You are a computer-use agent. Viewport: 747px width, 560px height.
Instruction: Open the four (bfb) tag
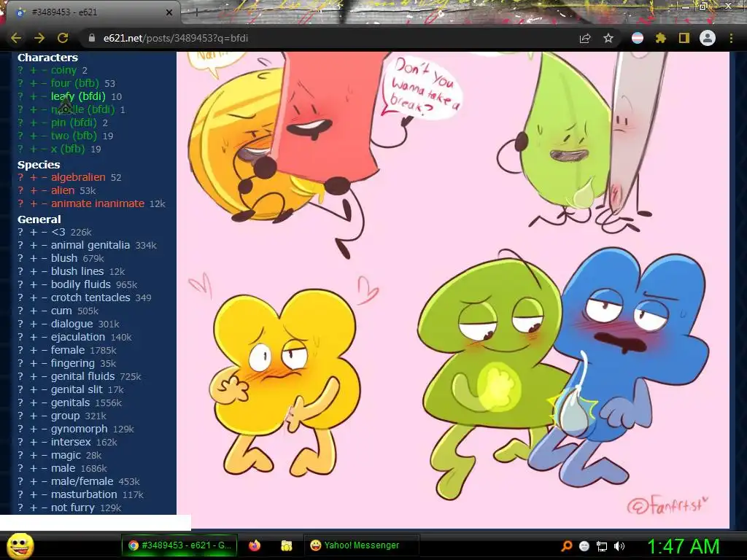(75, 83)
